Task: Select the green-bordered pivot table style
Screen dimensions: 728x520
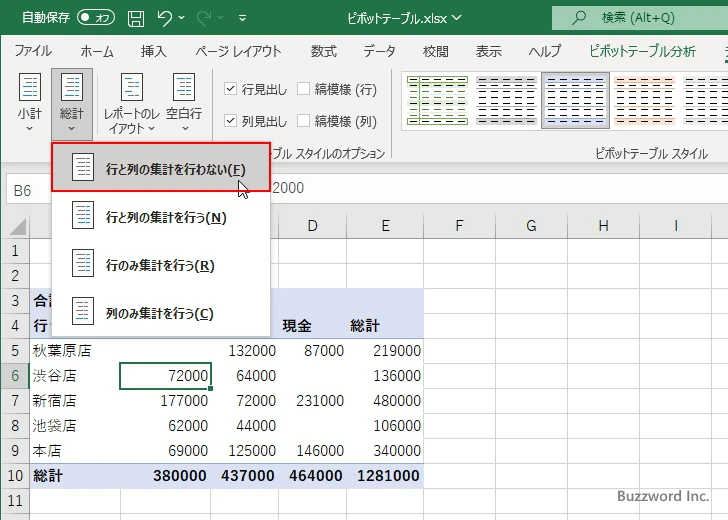Action: [x=437, y=101]
